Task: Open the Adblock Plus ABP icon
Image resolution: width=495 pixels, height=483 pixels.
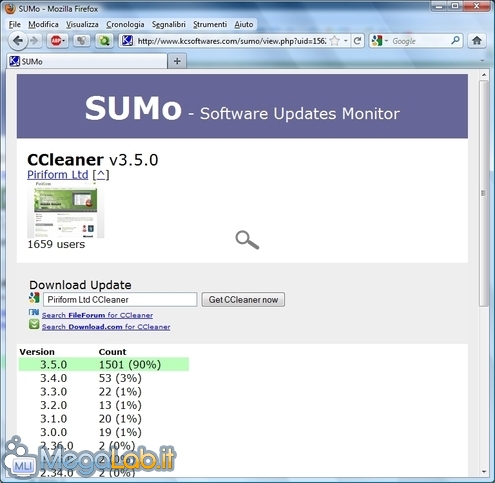Action: point(57,41)
